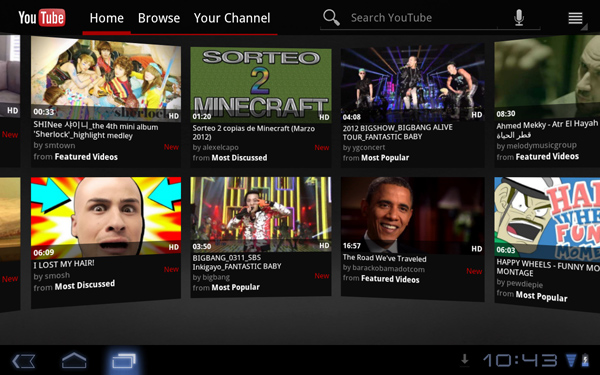Tap the Android home button

click(74, 360)
